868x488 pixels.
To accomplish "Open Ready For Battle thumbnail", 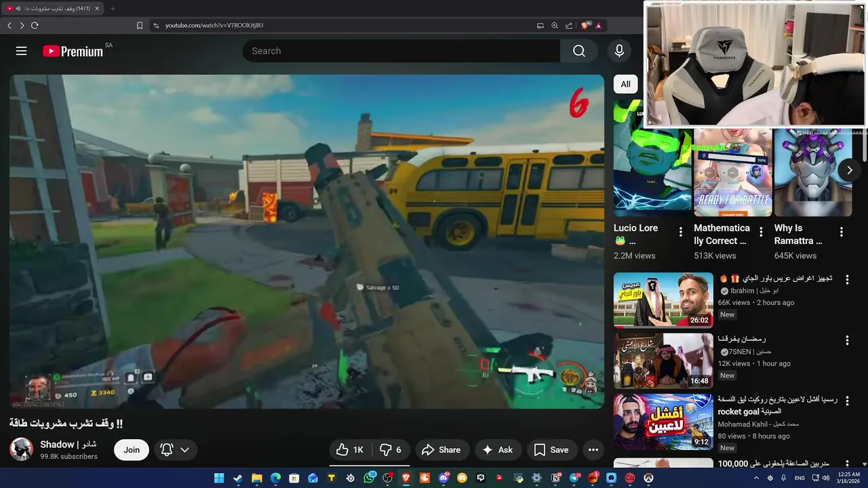I will click(732, 171).
